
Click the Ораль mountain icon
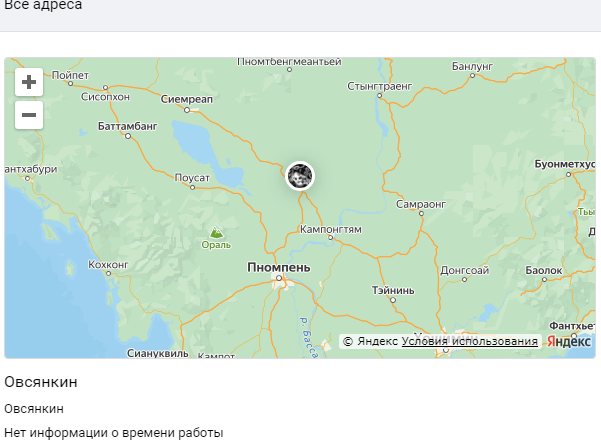[216, 232]
